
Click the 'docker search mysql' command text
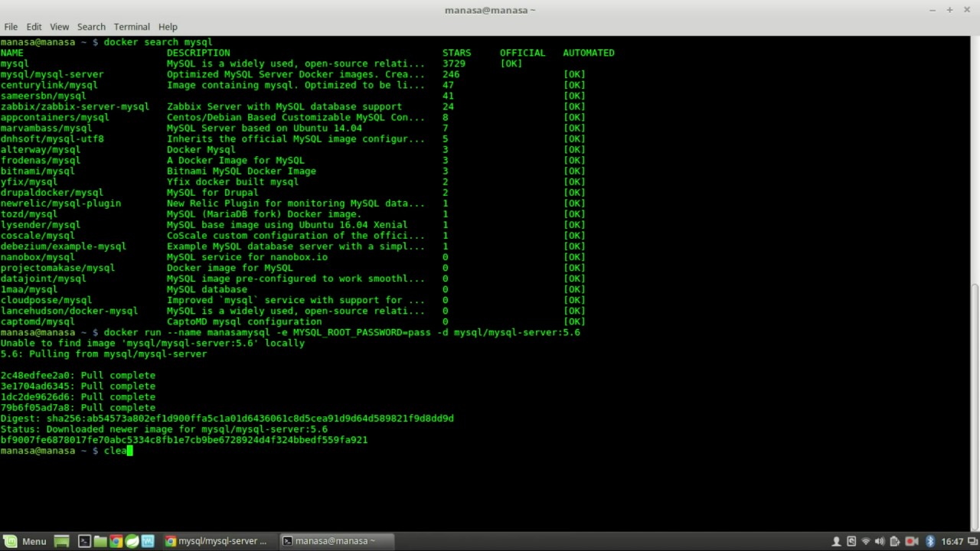[158, 42]
